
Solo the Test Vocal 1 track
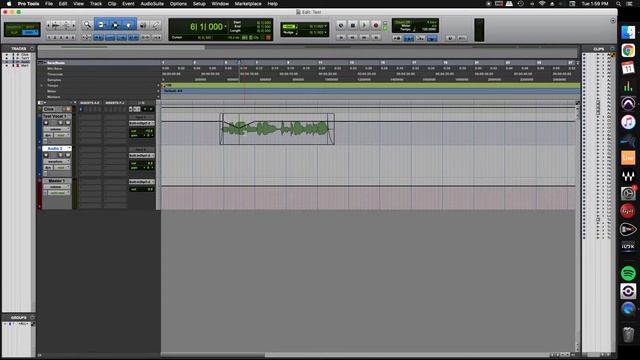tap(60, 123)
